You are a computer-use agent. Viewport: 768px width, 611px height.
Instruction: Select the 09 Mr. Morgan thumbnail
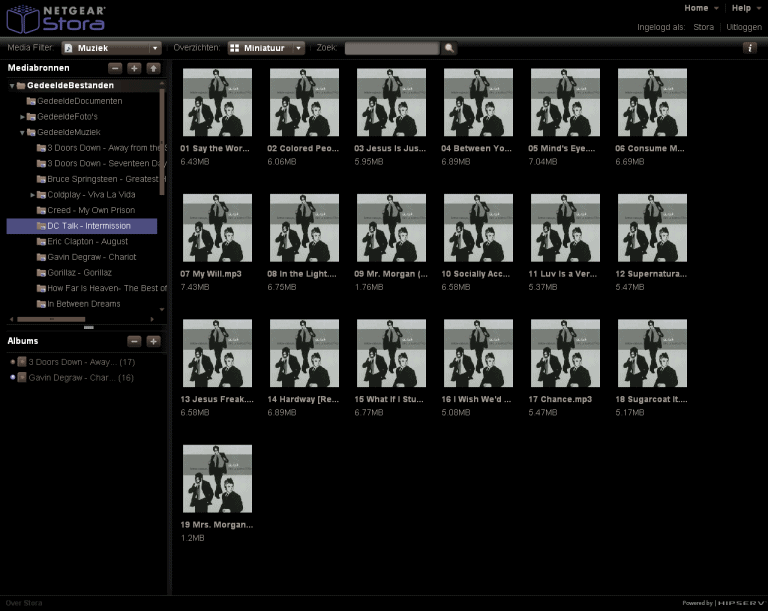pos(391,228)
